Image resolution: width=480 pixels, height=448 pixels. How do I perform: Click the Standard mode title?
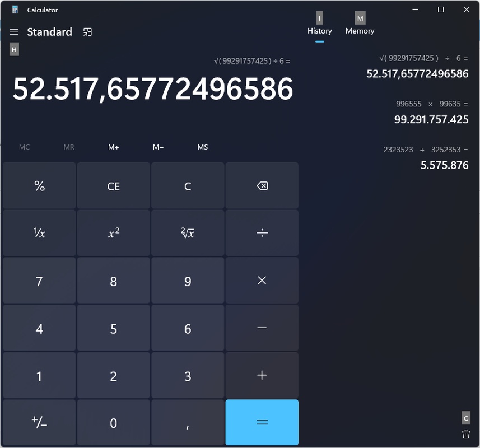pyautogui.click(x=50, y=32)
